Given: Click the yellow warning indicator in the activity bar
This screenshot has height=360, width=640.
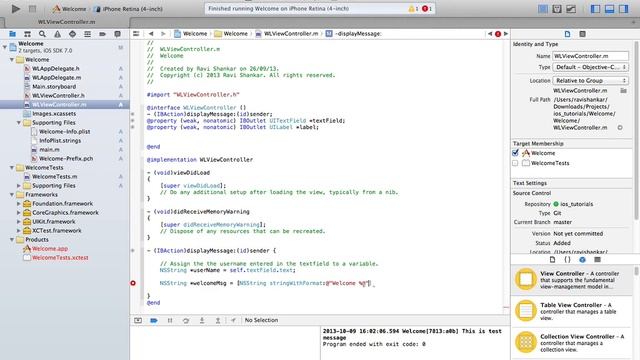Looking at the screenshot, I should click(x=413, y=9).
